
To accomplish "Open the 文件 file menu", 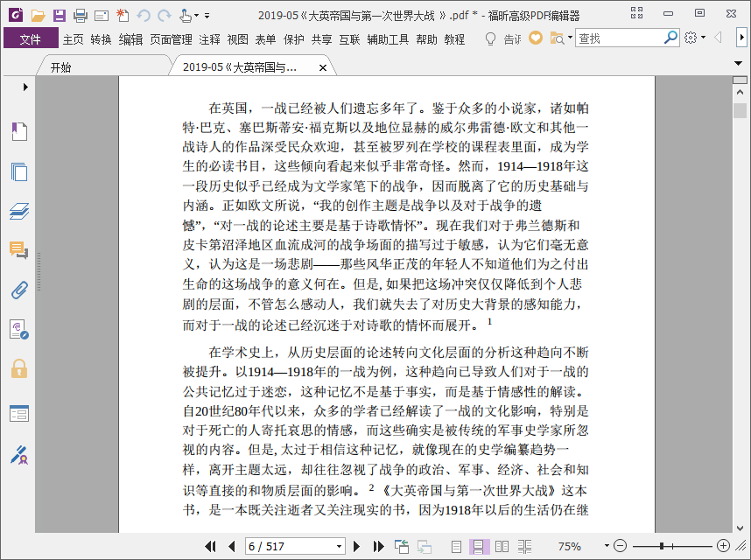I will 31,38.
